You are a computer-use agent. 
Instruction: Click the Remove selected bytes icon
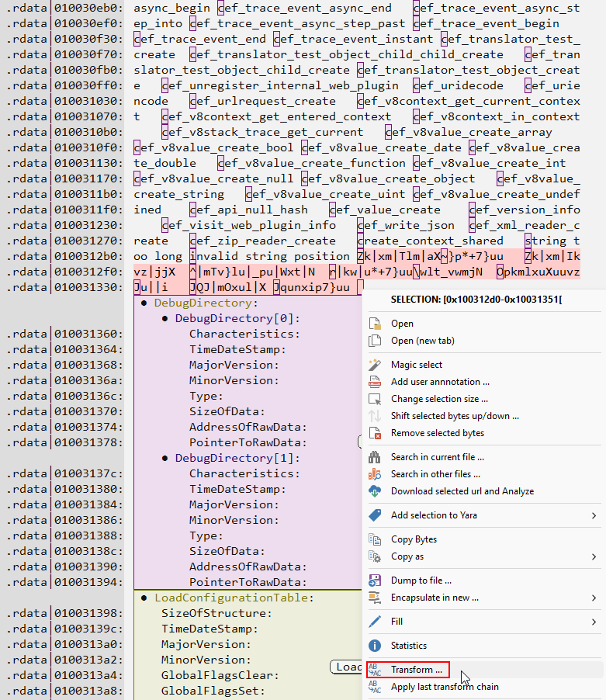(x=376, y=433)
